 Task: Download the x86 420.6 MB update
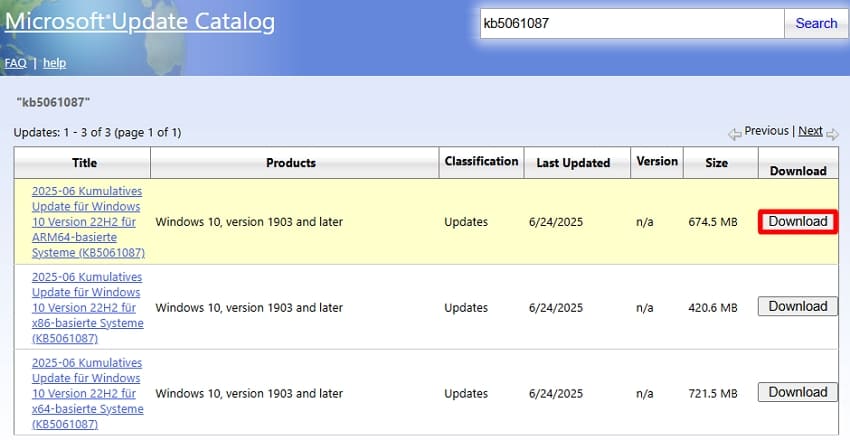(798, 307)
